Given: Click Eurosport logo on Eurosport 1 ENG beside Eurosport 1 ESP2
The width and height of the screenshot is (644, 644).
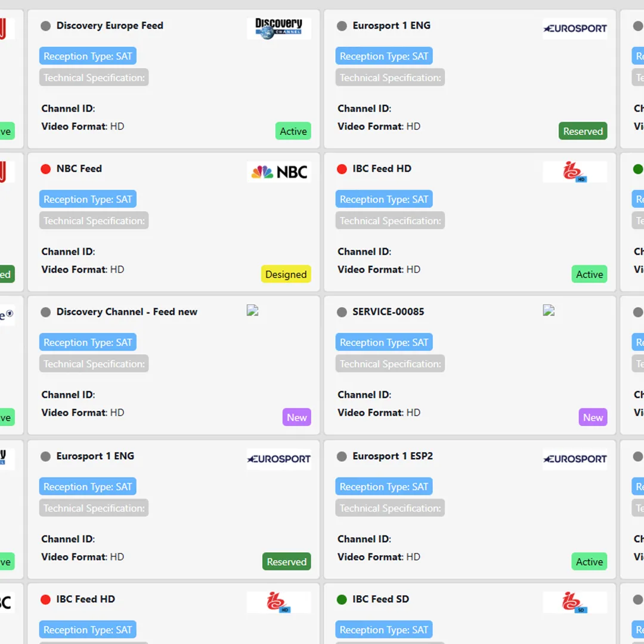Looking at the screenshot, I should pyautogui.click(x=279, y=459).
